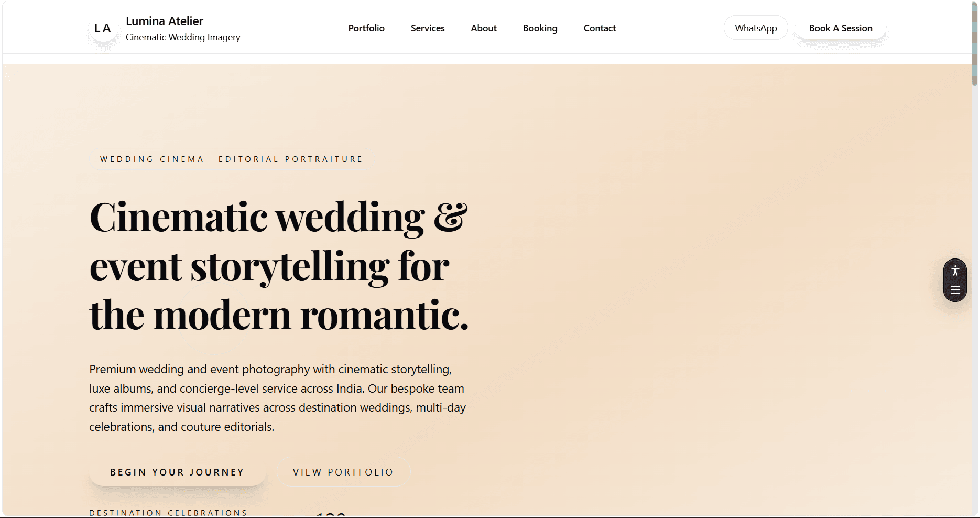Click the 'Editorial Portraiture' tag text
The height and width of the screenshot is (518, 980).
[290, 159]
